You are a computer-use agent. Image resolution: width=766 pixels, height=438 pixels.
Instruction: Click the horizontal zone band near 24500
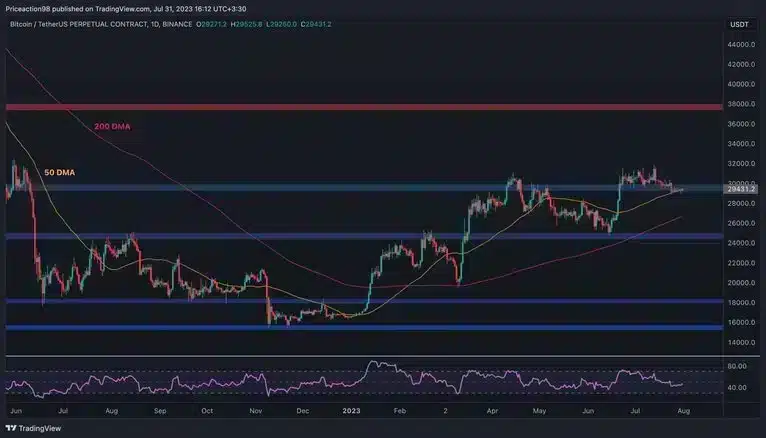(360, 237)
